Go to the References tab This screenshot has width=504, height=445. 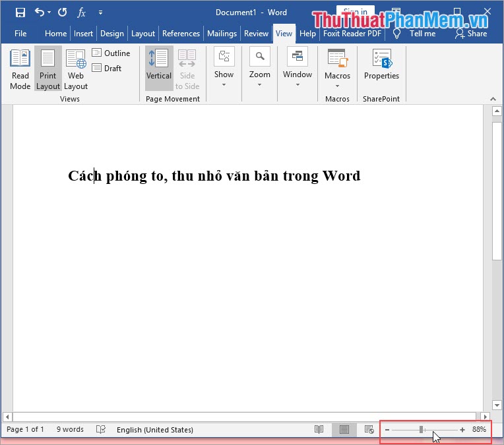(181, 34)
